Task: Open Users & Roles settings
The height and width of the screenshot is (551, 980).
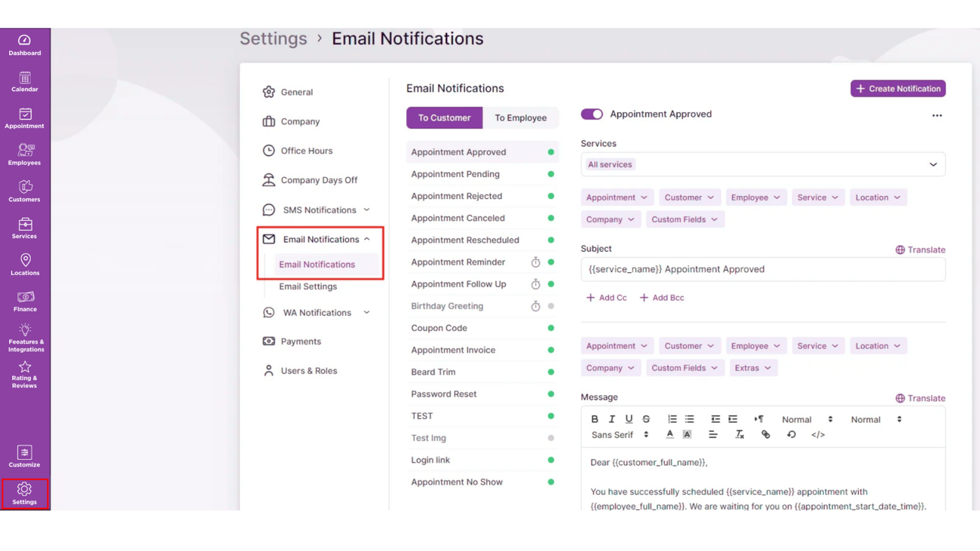Action: point(300,371)
